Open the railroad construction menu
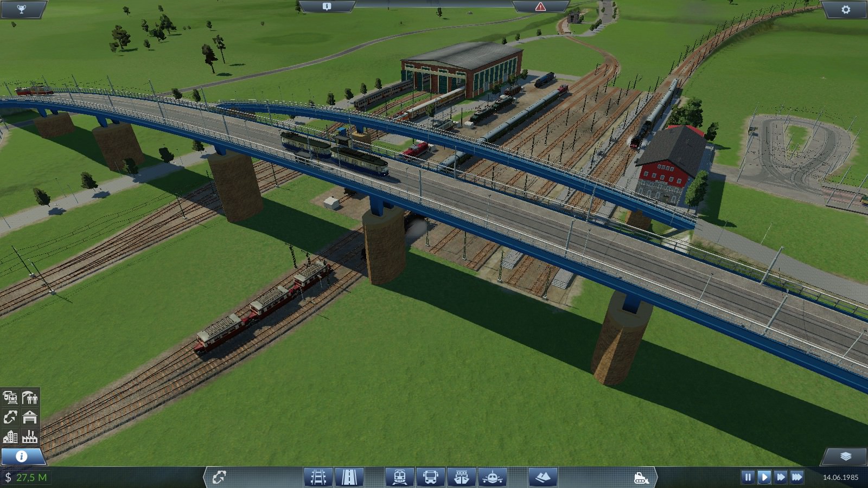The image size is (868, 488). click(x=318, y=477)
